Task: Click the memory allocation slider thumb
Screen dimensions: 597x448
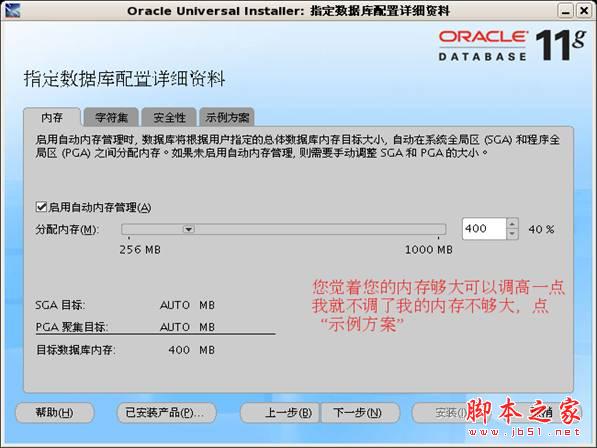Action: [188, 229]
